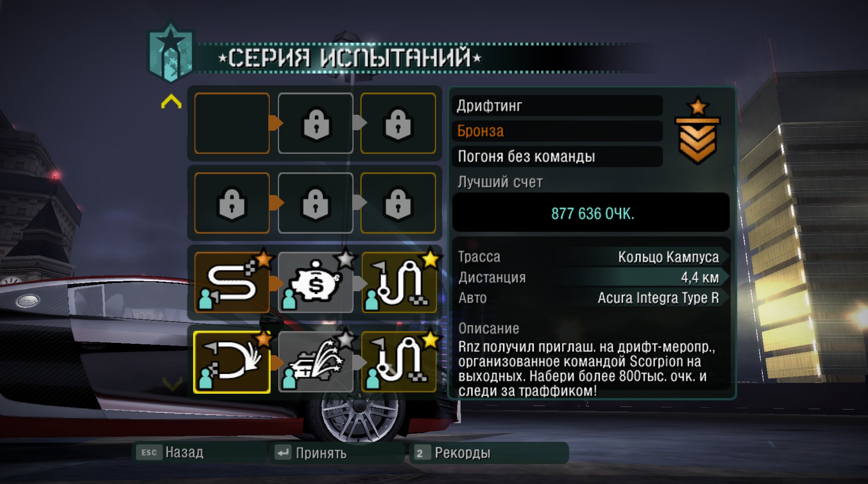Open the piggy bank cost-to-state challenge
This screenshot has height=484, width=868.
point(315,283)
